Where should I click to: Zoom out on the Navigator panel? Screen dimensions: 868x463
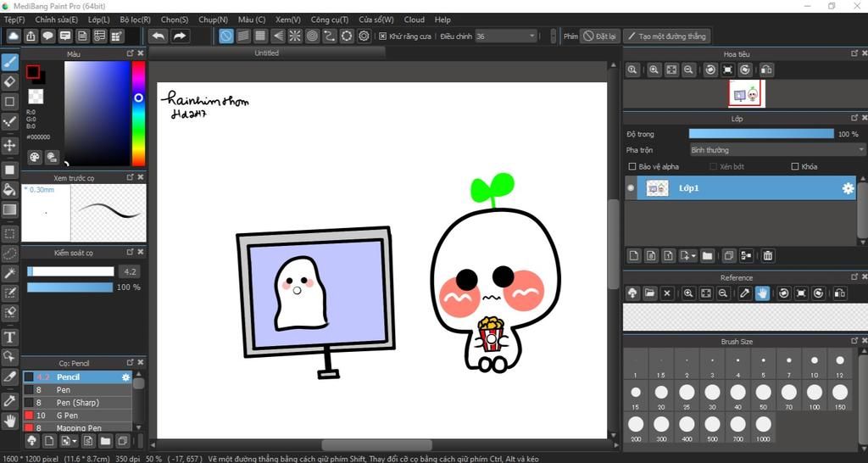click(688, 70)
